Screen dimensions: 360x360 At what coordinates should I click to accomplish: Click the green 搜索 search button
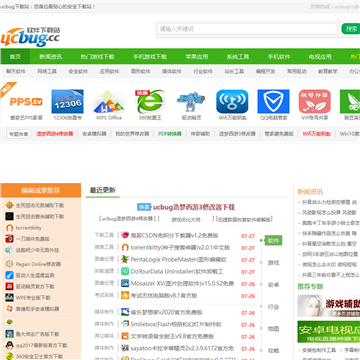tap(351, 29)
